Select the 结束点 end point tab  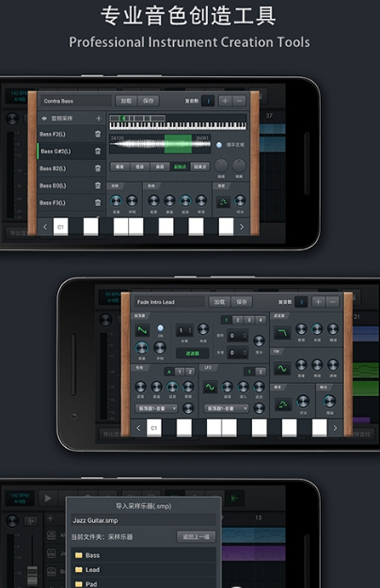click(200, 167)
